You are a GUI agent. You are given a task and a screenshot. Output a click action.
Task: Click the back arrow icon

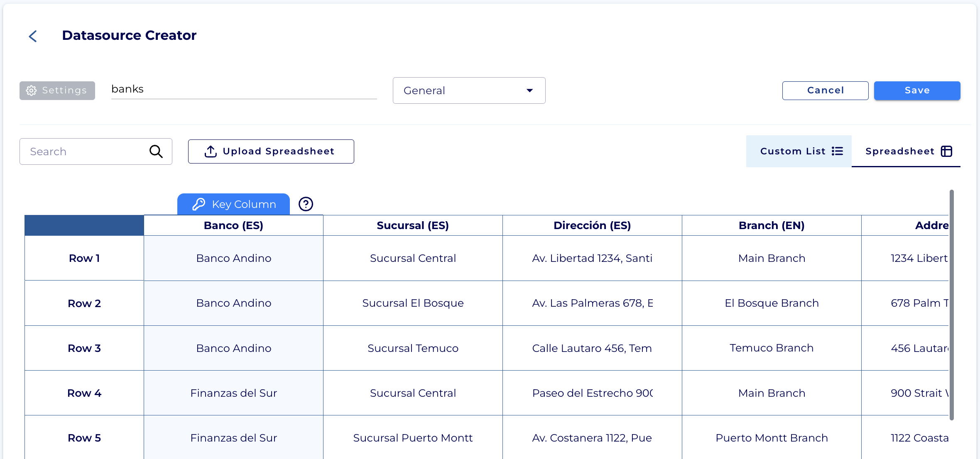(33, 36)
